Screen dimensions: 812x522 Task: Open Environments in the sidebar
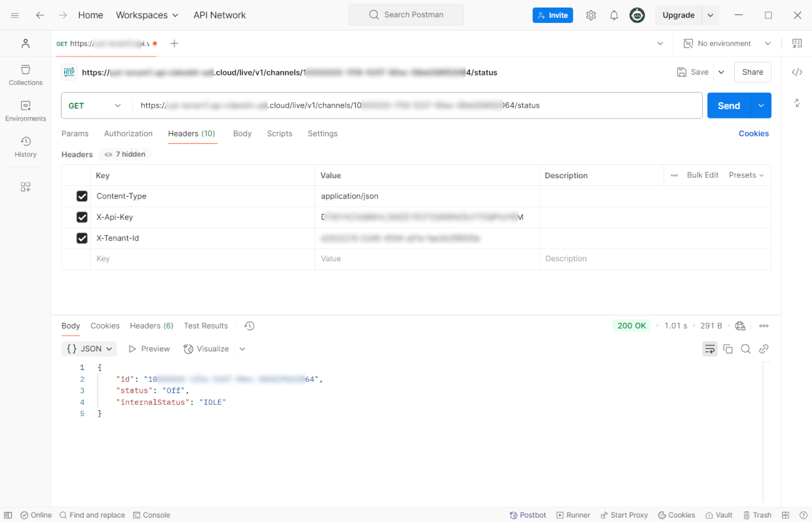[25, 111]
